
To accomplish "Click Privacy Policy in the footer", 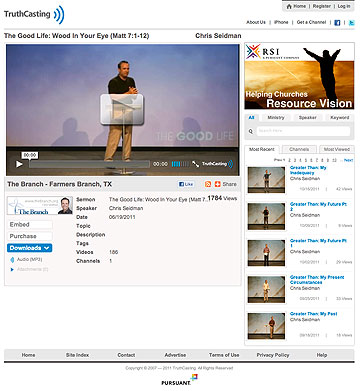I will (x=273, y=355).
